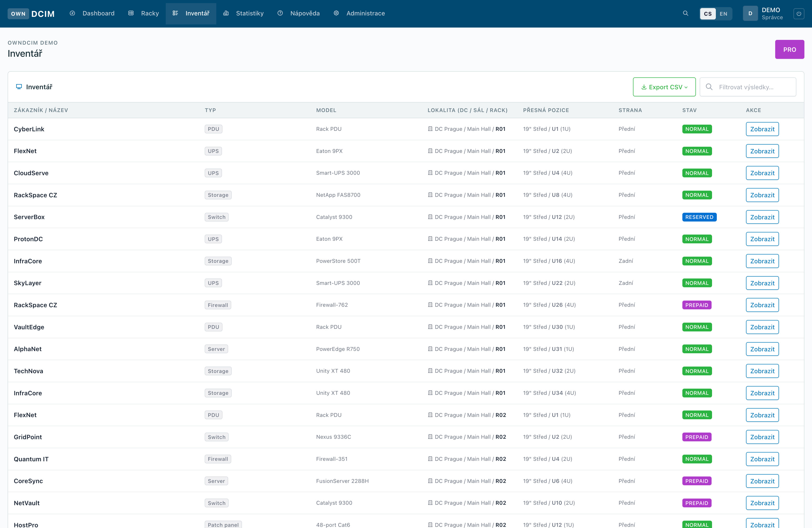This screenshot has height=528, width=812.
Task: Click the Dashboard gauge icon
Action: pos(72,13)
